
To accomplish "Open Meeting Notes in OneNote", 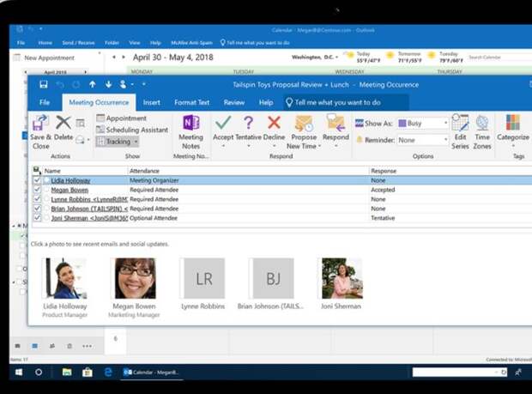I will click(190, 124).
